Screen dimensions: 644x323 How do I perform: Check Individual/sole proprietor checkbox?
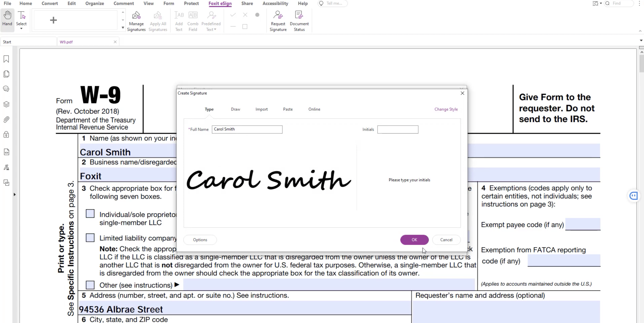click(x=90, y=213)
